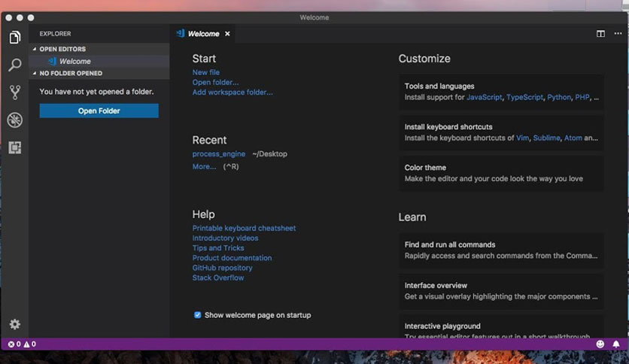Click the warnings icon in status bar

click(26, 344)
